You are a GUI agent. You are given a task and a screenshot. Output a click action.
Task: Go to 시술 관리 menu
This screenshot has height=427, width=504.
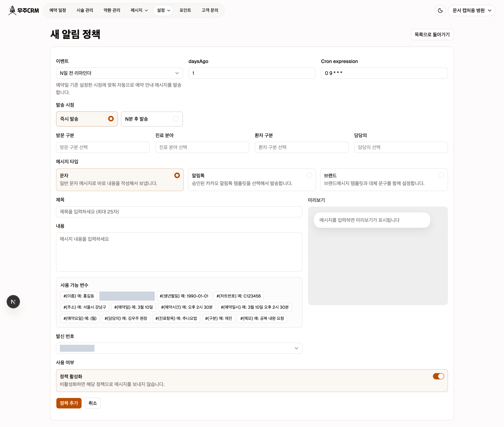coord(85,10)
